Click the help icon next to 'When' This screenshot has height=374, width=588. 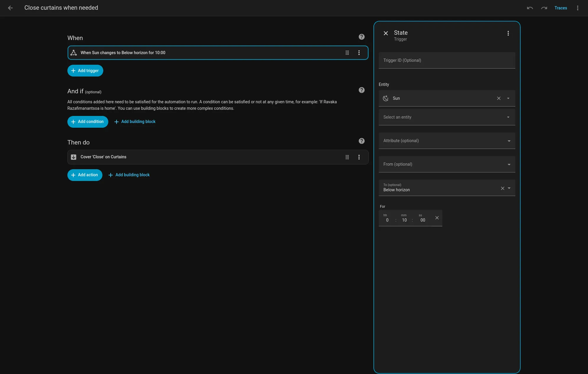click(x=361, y=36)
